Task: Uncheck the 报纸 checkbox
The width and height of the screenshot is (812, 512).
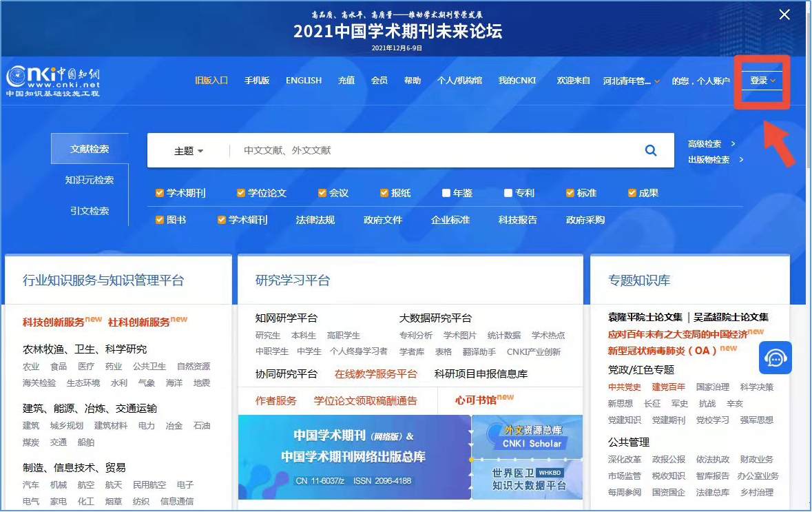Action: 384,194
